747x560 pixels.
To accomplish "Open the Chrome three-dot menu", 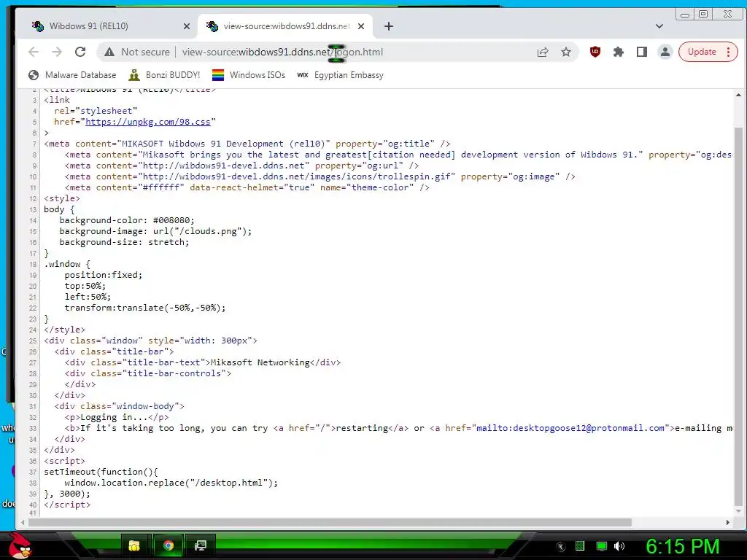I will point(729,52).
